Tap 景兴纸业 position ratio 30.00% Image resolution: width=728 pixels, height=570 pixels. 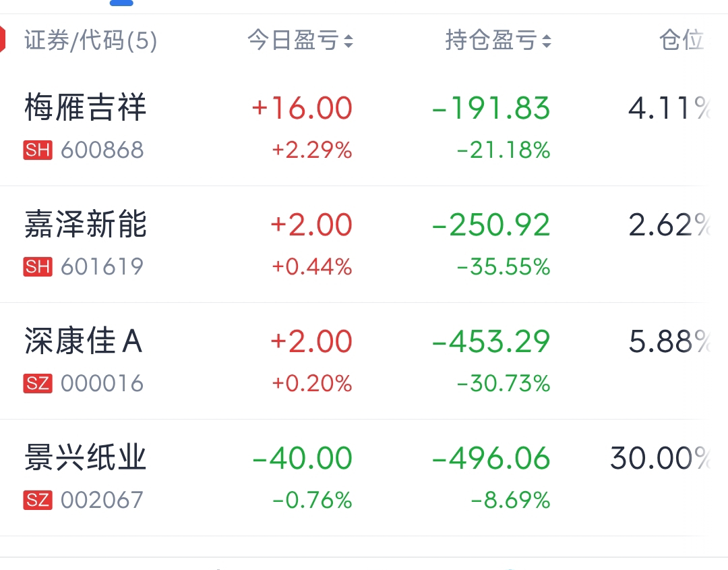tap(659, 459)
